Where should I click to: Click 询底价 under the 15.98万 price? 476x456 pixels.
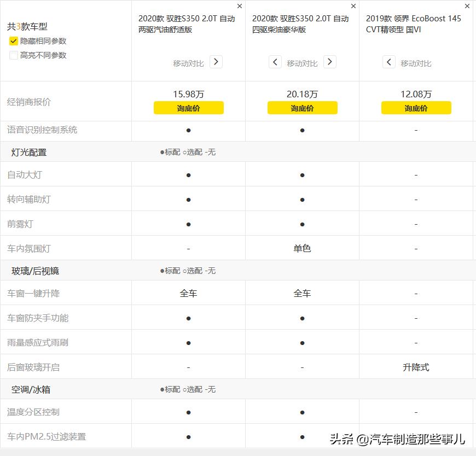(188, 108)
